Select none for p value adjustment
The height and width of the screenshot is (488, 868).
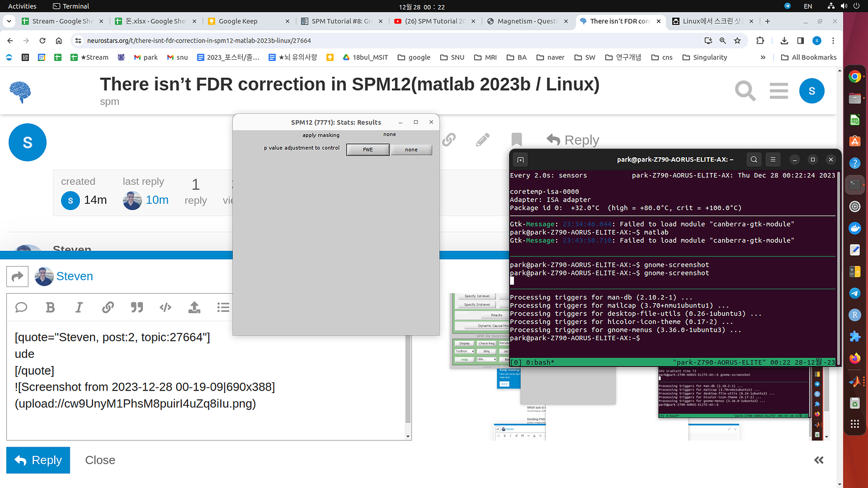click(x=411, y=150)
